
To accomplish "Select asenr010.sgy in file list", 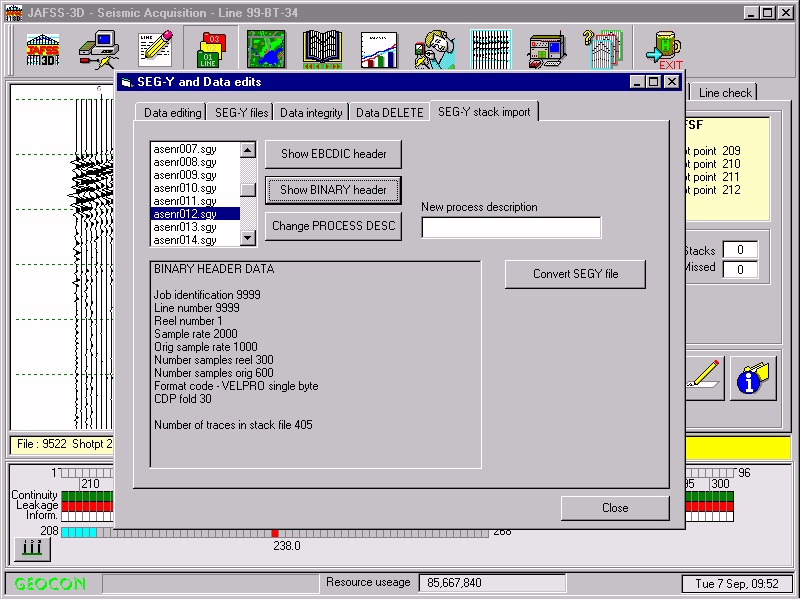I will (195, 188).
